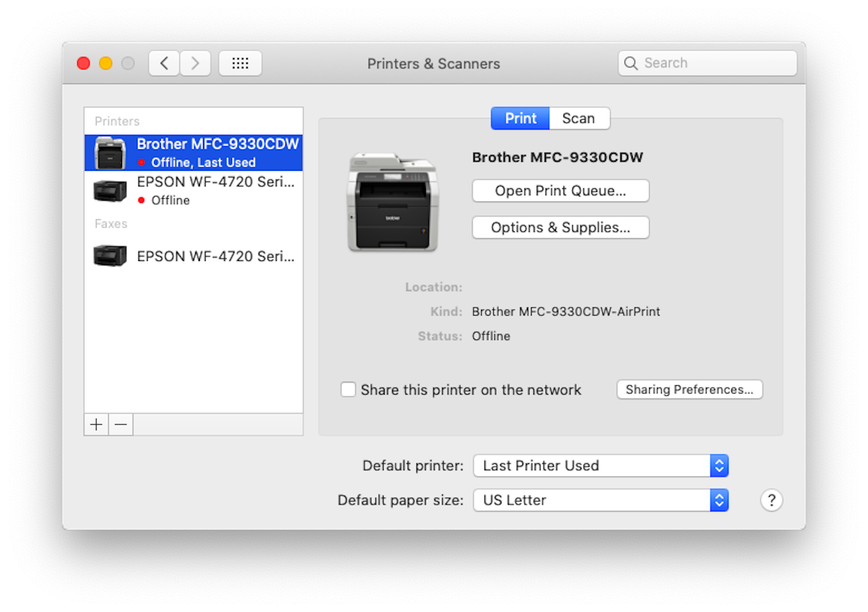The width and height of the screenshot is (868, 612).
Task: Enable sharing this printer on the network
Action: [348, 389]
